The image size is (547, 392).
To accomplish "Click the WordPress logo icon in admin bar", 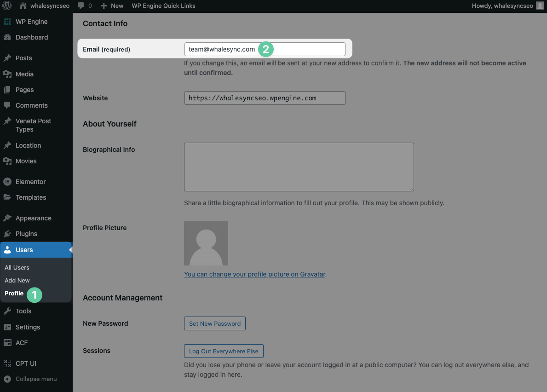I will [7, 6].
